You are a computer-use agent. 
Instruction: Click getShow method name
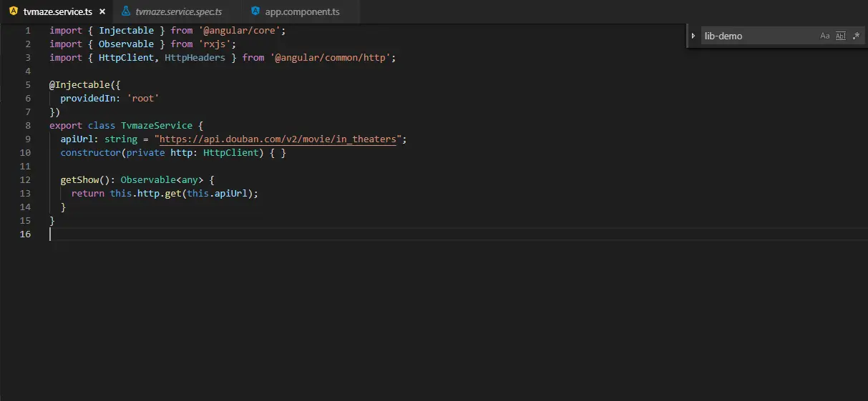[79, 180]
